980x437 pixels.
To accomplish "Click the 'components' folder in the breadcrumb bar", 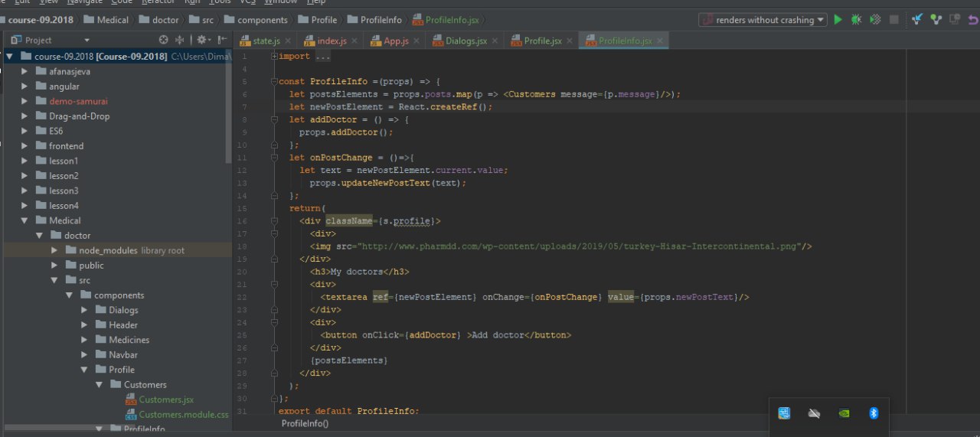I will coord(262,20).
